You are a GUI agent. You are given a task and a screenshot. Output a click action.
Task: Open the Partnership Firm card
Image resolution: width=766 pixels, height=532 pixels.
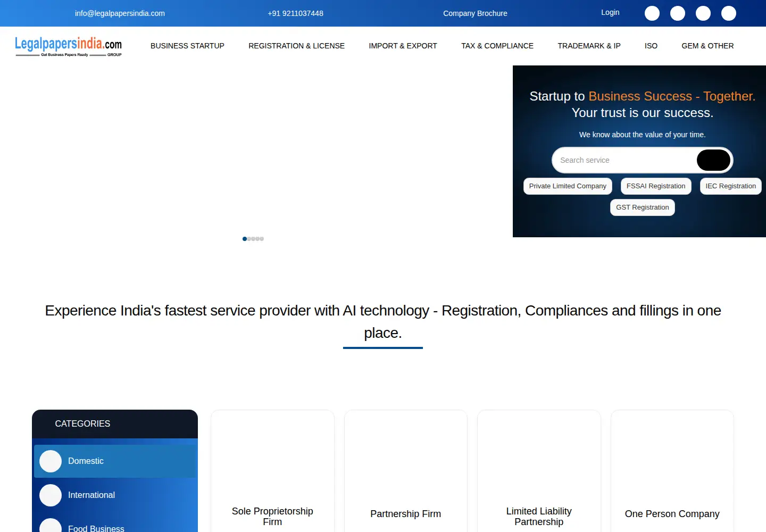point(406,471)
